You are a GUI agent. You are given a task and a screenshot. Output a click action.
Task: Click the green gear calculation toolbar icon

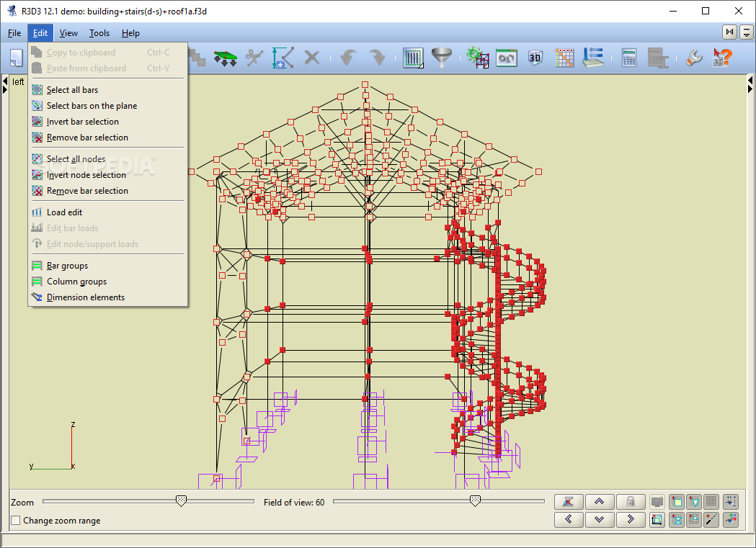pyautogui.click(x=478, y=58)
